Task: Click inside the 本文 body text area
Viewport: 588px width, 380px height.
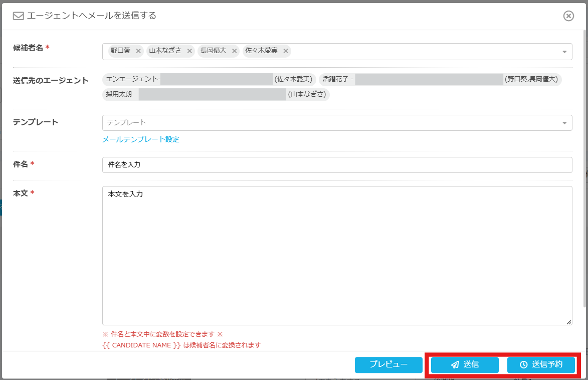Action: 337,256
